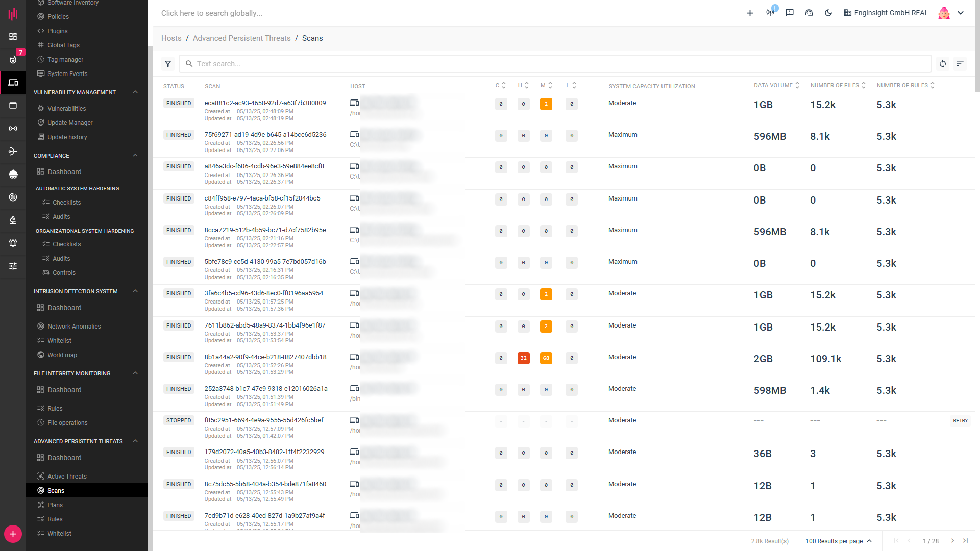Click the refresh scans icon
980x551 pixels.
943,64
